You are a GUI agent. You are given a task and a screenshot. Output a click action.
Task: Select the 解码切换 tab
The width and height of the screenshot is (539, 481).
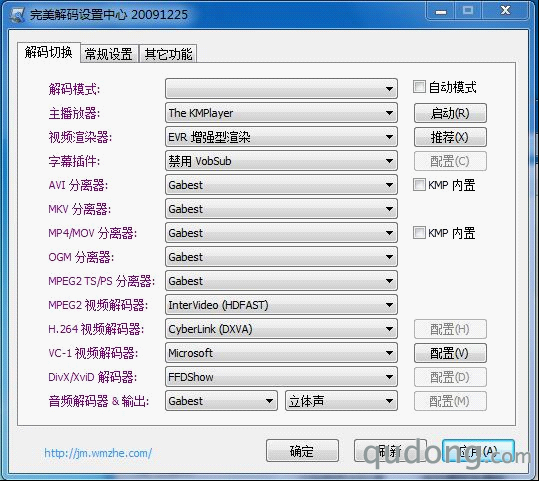coord(48,53)
